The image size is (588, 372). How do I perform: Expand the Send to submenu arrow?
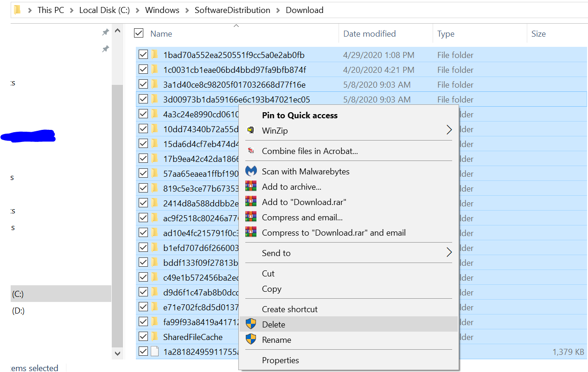click(448, 253)
